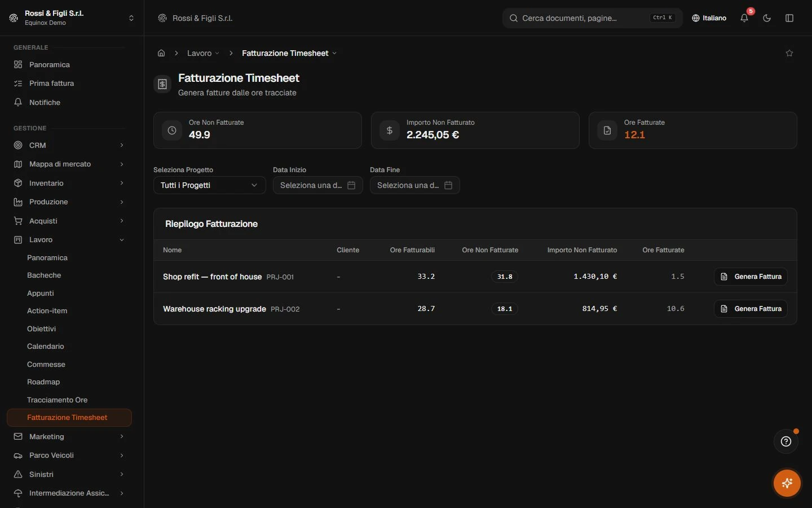Click the search documents field
The height and width of the screenshot is (508, 812).
tap(592, 18)
